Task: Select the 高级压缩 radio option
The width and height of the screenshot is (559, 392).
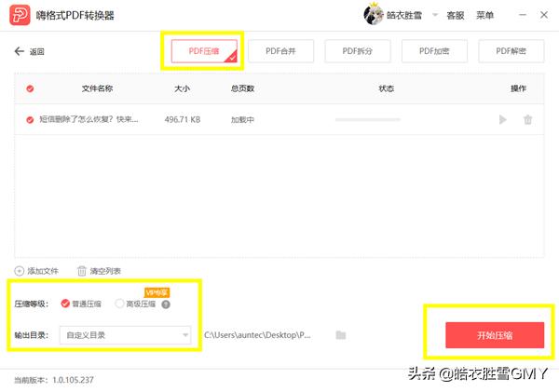Action: click(x=119, y=304)
